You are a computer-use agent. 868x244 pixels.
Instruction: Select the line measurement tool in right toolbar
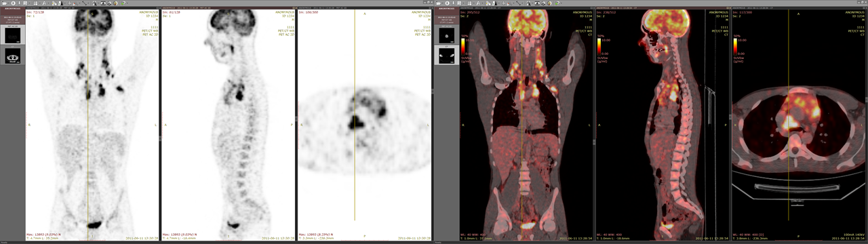tap(518, 3)
